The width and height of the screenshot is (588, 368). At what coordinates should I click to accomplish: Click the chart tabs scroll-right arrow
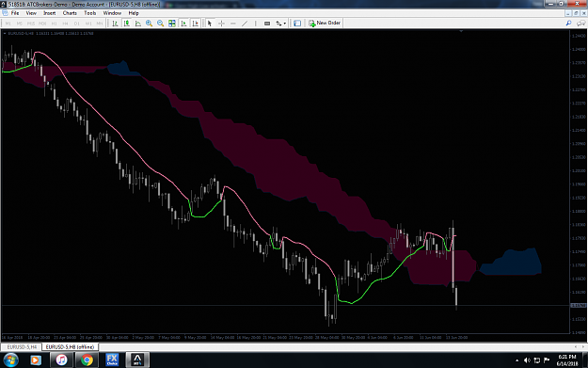[x=583, y=347]
